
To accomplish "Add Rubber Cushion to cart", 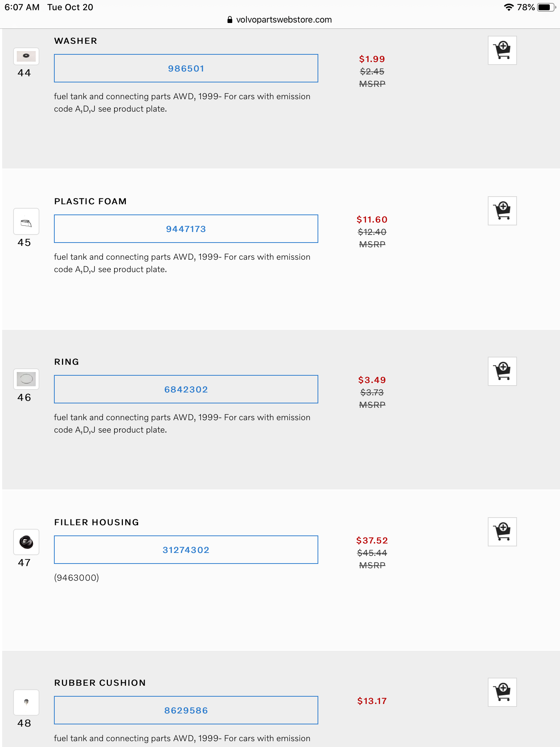I will pyautogui.click(x=502, y=692).
